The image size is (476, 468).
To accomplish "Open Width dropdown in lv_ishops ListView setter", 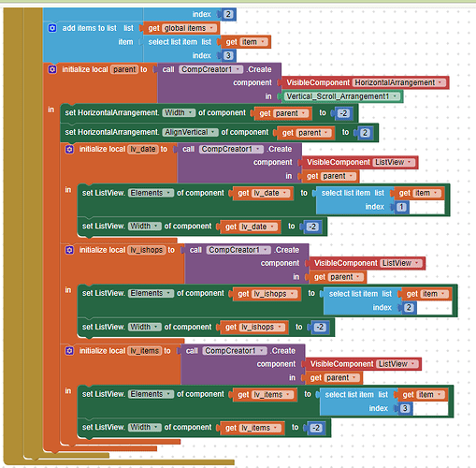I will pos(145,327).
